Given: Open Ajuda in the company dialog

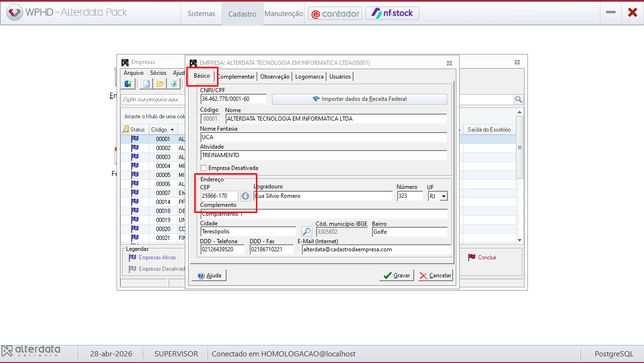Looking at the screenshot, I should coord(209,275).
